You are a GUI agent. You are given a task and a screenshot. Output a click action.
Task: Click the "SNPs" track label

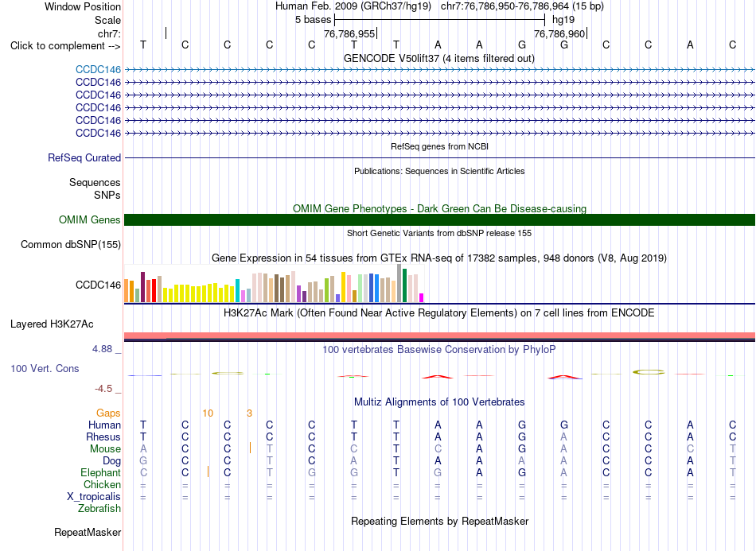tap(107, 195)
